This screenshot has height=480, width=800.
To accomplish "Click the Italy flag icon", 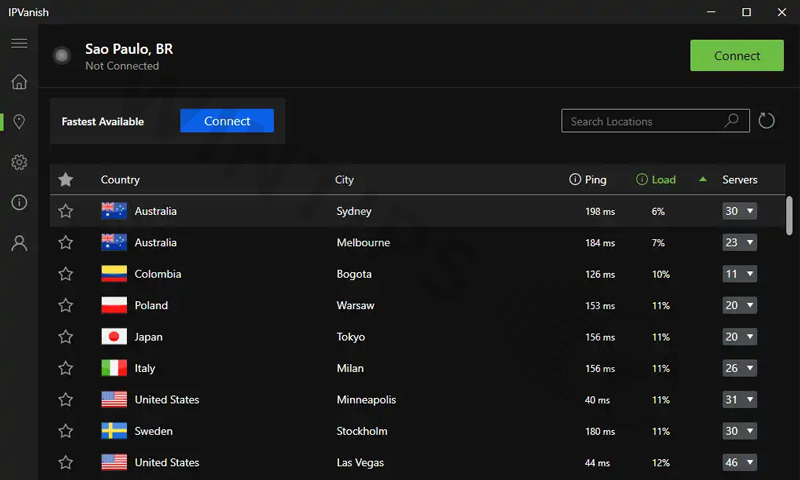I will point(114,368).
